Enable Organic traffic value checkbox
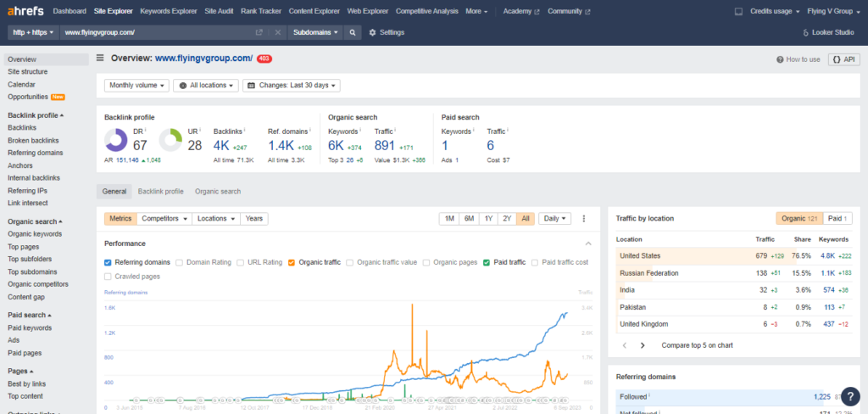868x414 pixels. pyautogui.click(x=350, y=262)
